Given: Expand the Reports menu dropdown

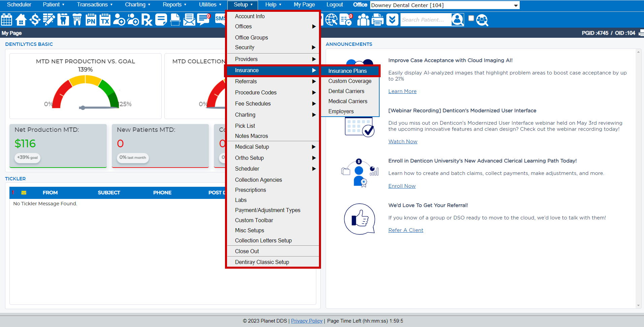Looking at the screenshot, I should coord(174,5).
